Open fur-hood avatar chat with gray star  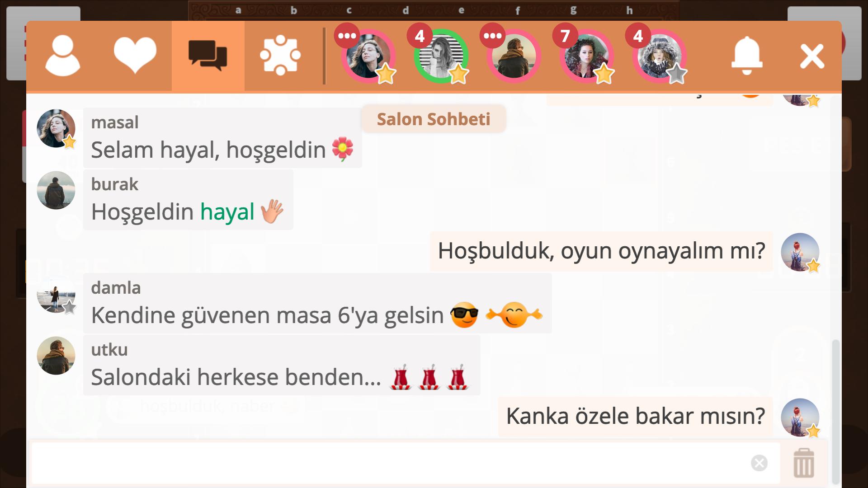[x=659, y=56]
